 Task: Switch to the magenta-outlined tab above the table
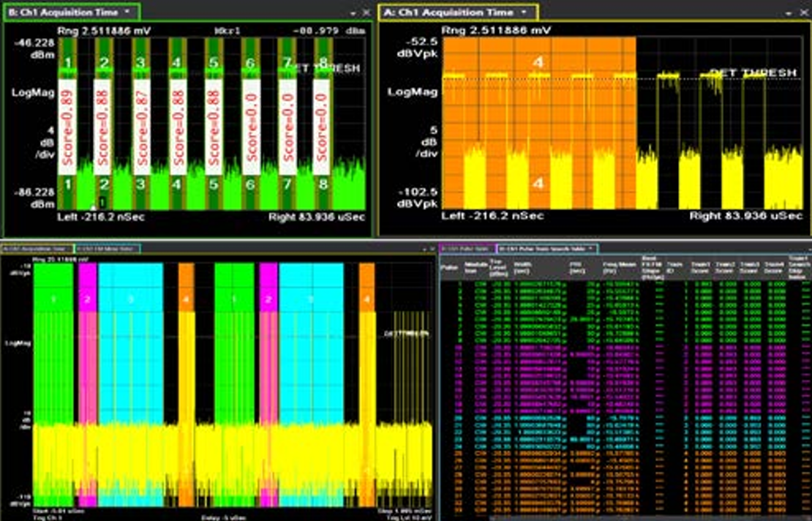[x=467, y=249]
